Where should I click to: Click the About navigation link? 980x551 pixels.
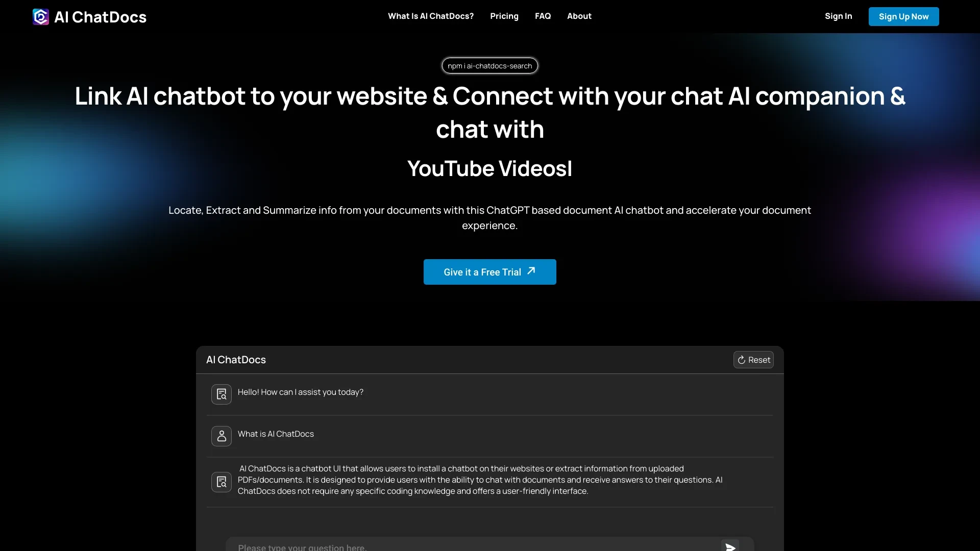(579, 16)
